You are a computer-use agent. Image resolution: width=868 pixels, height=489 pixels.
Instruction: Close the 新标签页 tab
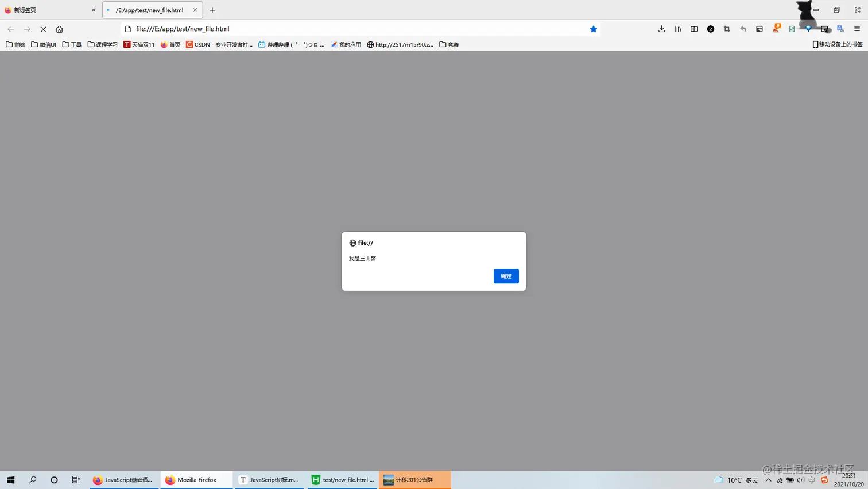click(x=94, y=10)
